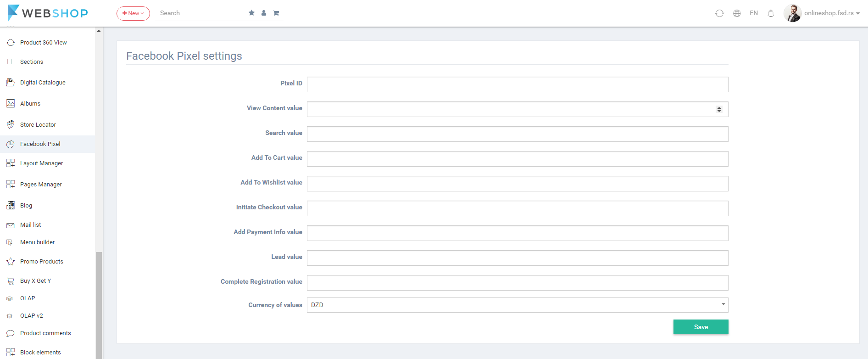Open Pages Manager menu item
This screenshot has height=359, width=868.
pyautogui.click(x=41, y=185)
